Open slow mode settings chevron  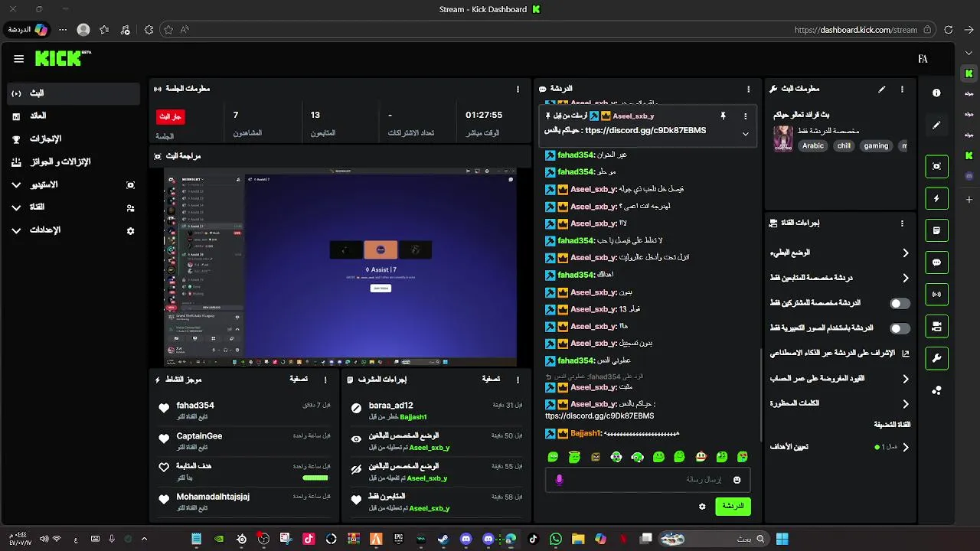pos(906,253)
